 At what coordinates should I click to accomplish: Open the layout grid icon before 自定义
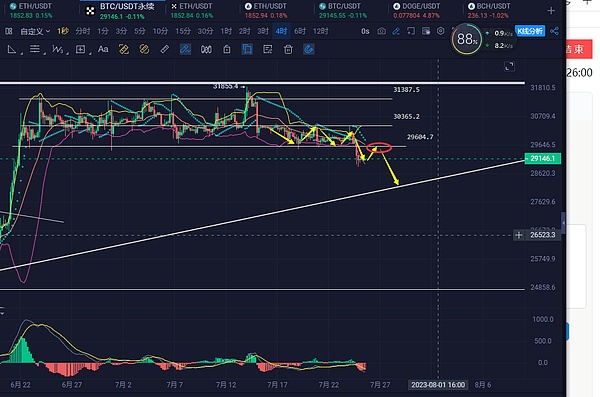[x=9, y=31]
